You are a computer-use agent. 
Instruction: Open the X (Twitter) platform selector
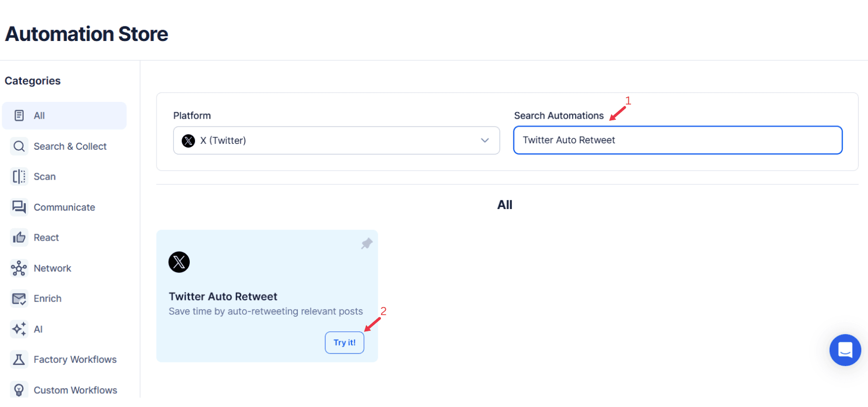coord(336,140)
